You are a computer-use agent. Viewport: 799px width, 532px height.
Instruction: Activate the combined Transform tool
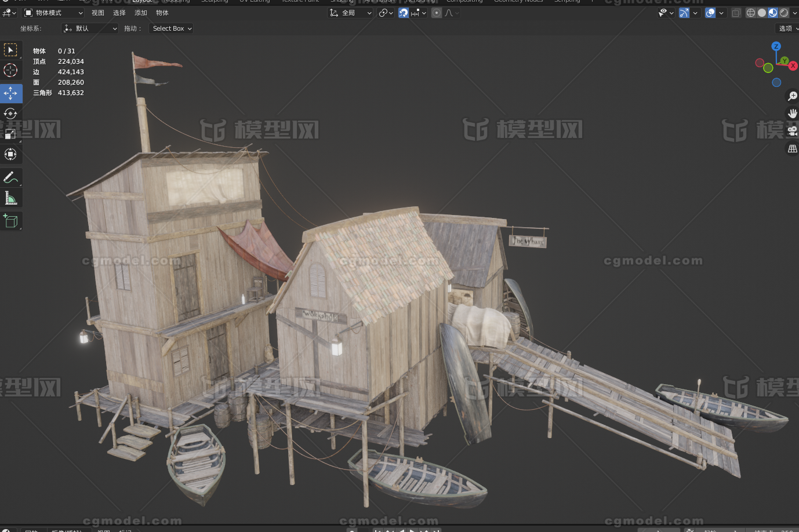point(10,154)
